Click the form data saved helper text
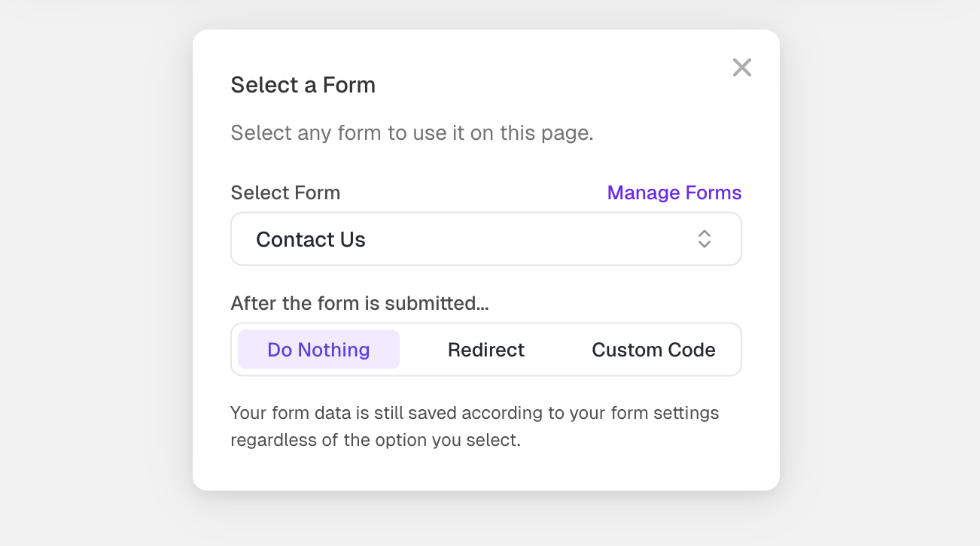980x546 pixels. click(x=474, y=426)
